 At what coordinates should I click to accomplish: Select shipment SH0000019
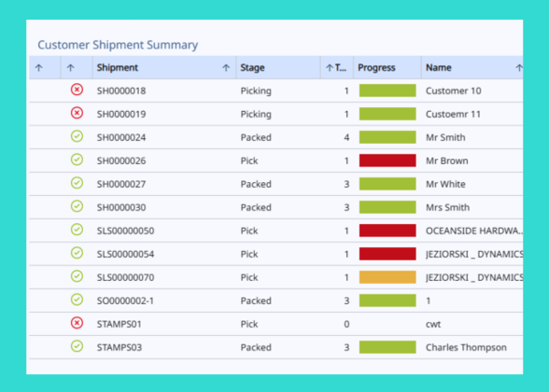pos(121,114)
